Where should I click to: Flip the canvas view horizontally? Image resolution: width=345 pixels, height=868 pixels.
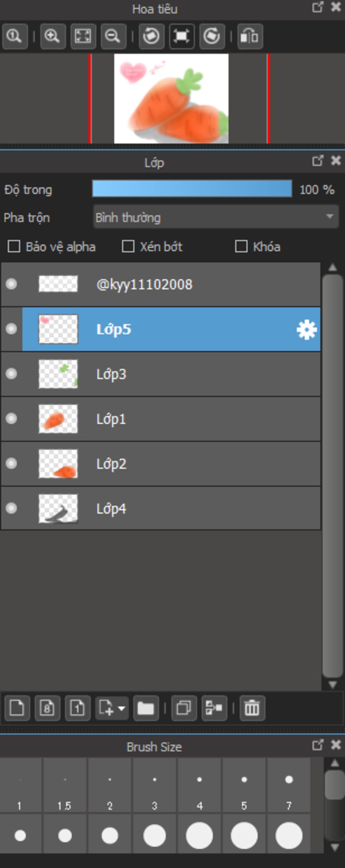tap(250, 36)
